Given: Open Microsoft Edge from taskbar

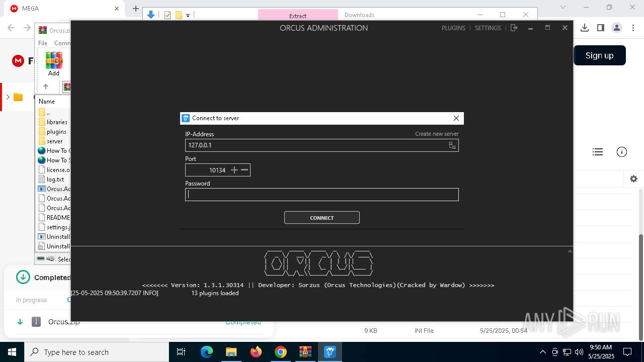Looking at the screenshot, I should tap(207, 352).
